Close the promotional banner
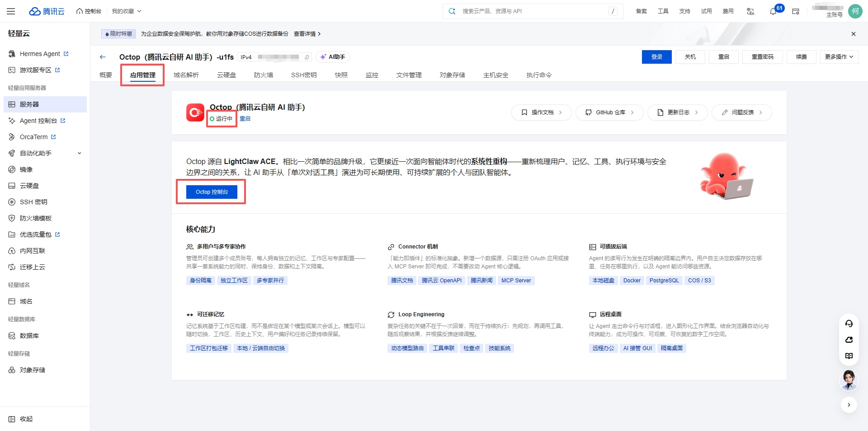The width and height of the screenshot is (868, 431). tap(854, 34)
